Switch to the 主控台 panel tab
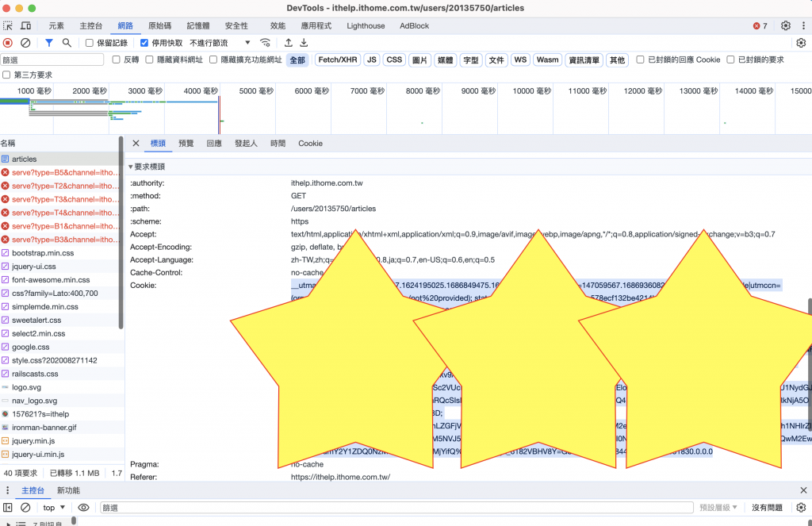 (91, 26)
